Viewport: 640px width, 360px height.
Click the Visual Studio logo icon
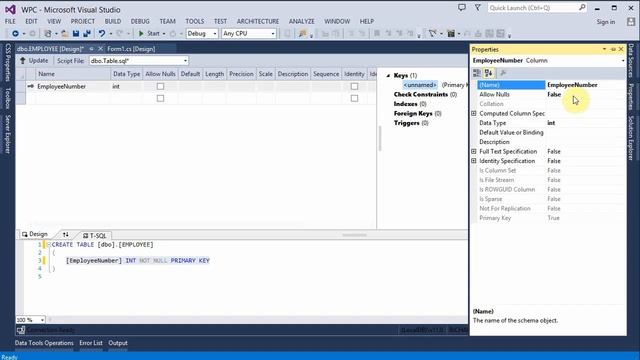tap(10, 9)
